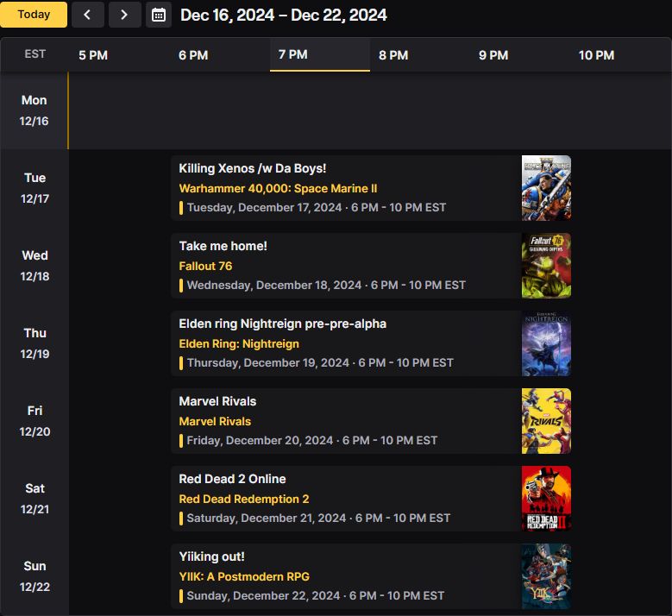Select the Sun 12/22 day row label
672x616 pixels.
[35, 576]
